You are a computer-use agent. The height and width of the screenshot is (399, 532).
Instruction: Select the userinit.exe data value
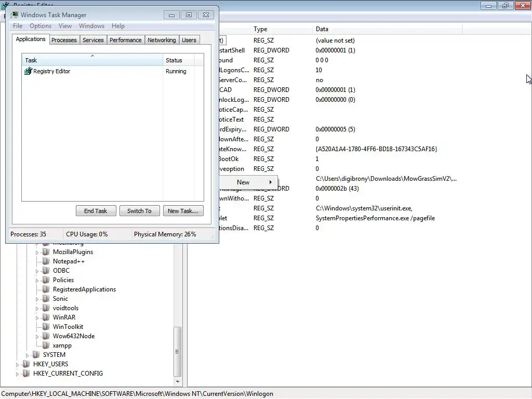[x=364, y=208]
